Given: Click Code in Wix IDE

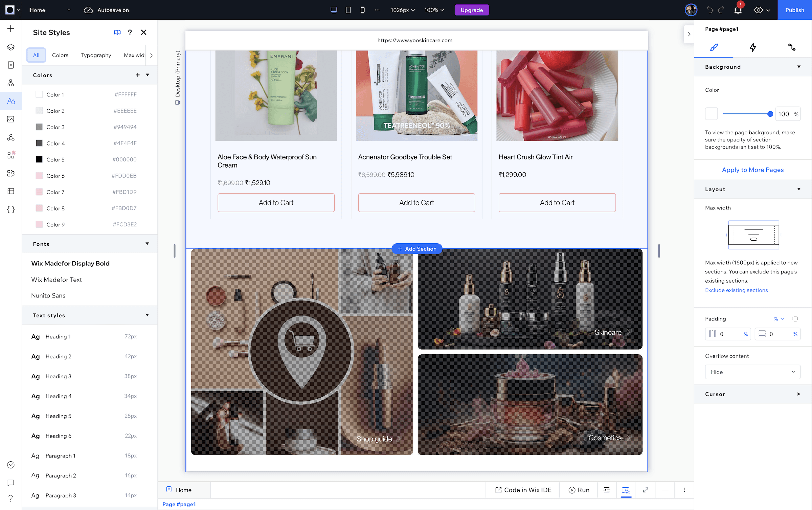Looking at the screenshot, I should click(523, 490).
